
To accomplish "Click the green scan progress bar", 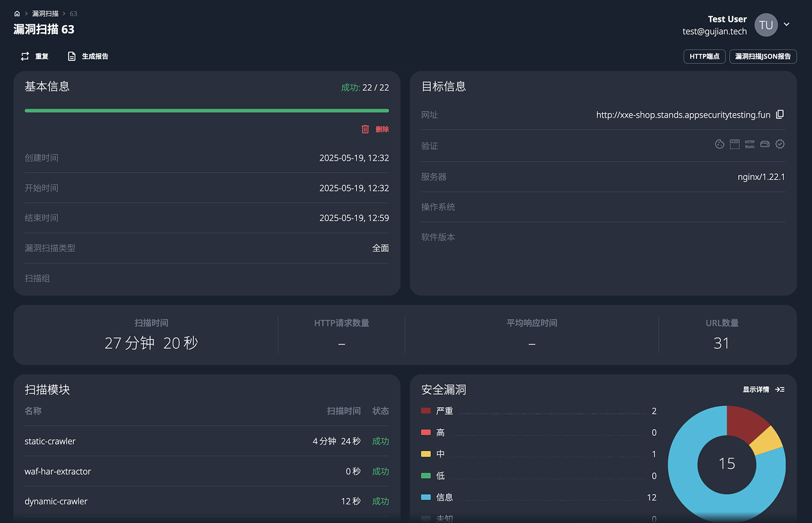I will tap(207, 111).
